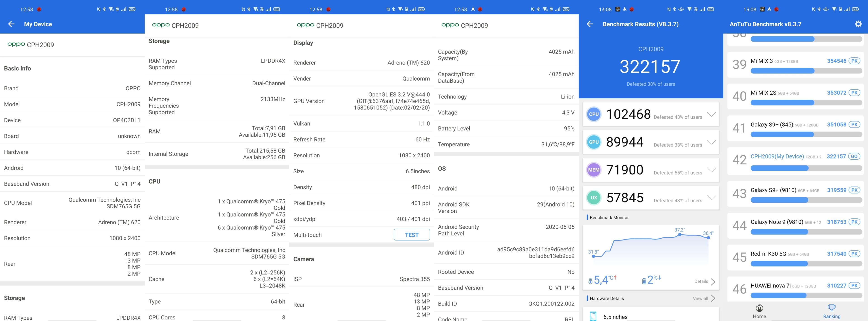Tap the Ranking trophy icon
868x321 pixels.
pos(832,308)
